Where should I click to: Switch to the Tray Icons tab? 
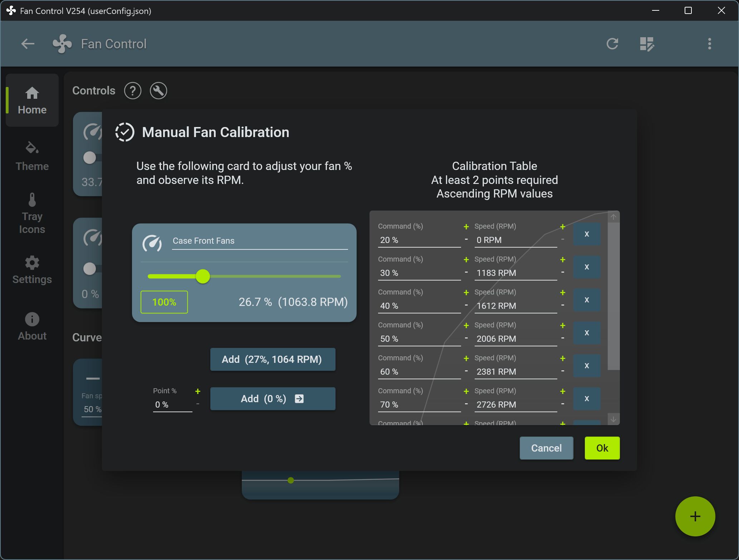tap(32, 213)
